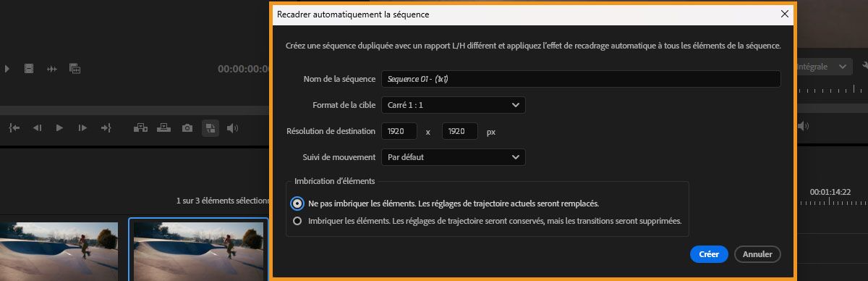Viewport: 868px width, 281px height.
Task: Select the first skatepark clip thumbnail
Action: (59, 251)
